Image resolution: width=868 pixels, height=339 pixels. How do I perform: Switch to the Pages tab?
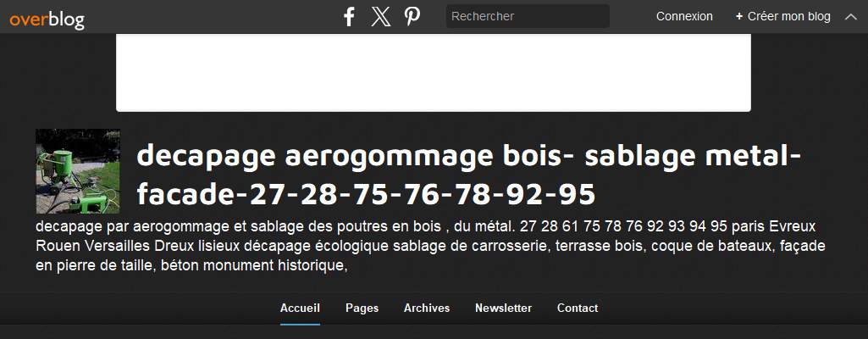pos(362,308)
